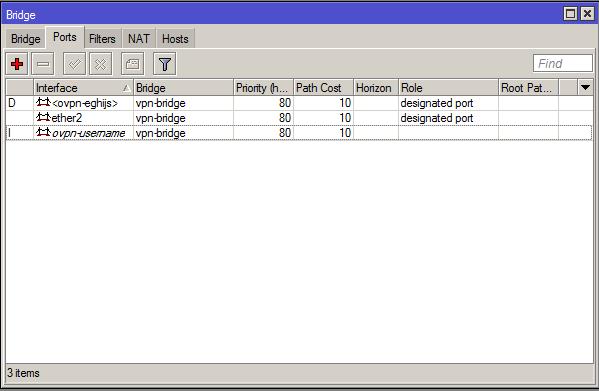Sort by the Bridge column header

(x=183, y=88)
